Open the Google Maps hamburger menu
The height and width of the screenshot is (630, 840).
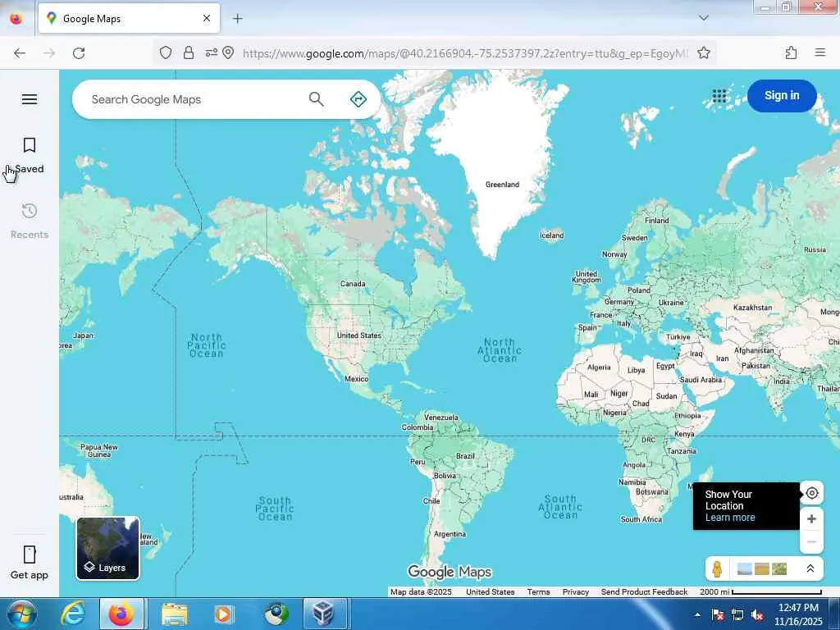(30, 99)
